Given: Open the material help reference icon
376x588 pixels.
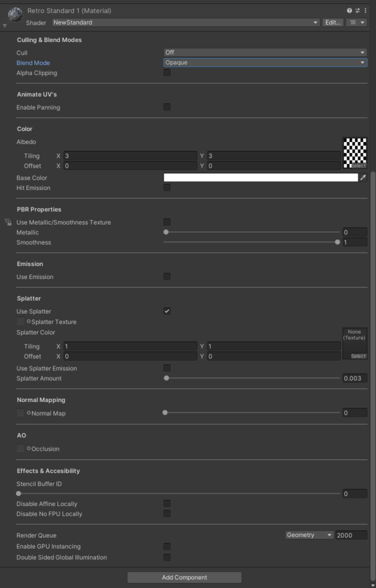Looking at the screenshot, I should [349, 10].
